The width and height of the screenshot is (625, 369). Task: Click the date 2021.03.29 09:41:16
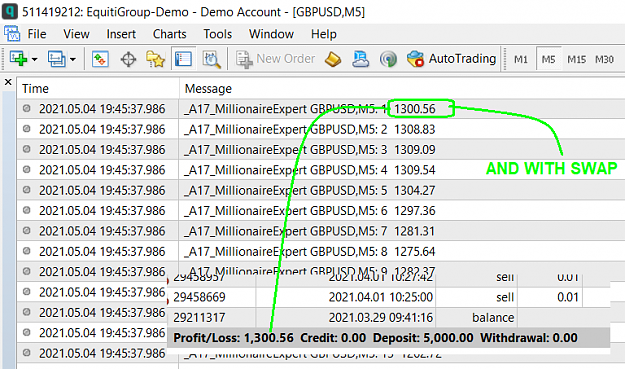point(381,317)
